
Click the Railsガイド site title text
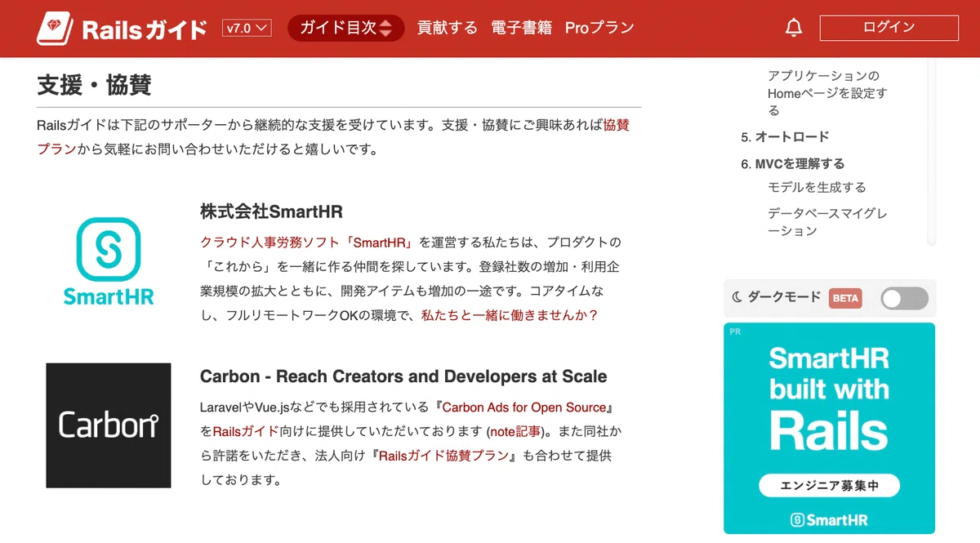(145, 30)
